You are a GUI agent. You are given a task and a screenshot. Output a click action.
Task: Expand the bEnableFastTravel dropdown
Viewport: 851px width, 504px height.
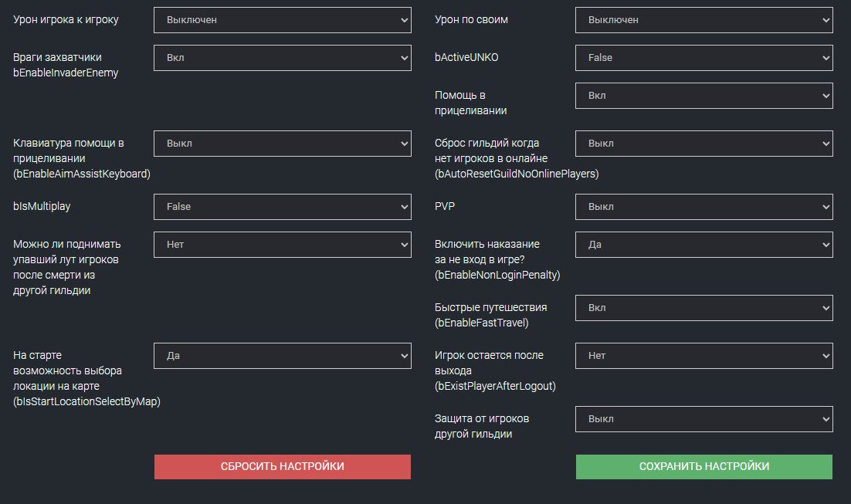(704, 308)
